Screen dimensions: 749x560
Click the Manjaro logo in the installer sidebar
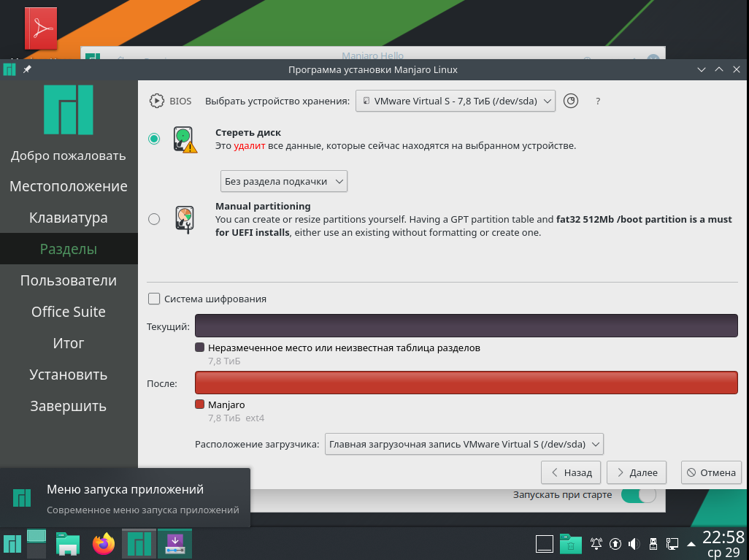tap(69, 110)
